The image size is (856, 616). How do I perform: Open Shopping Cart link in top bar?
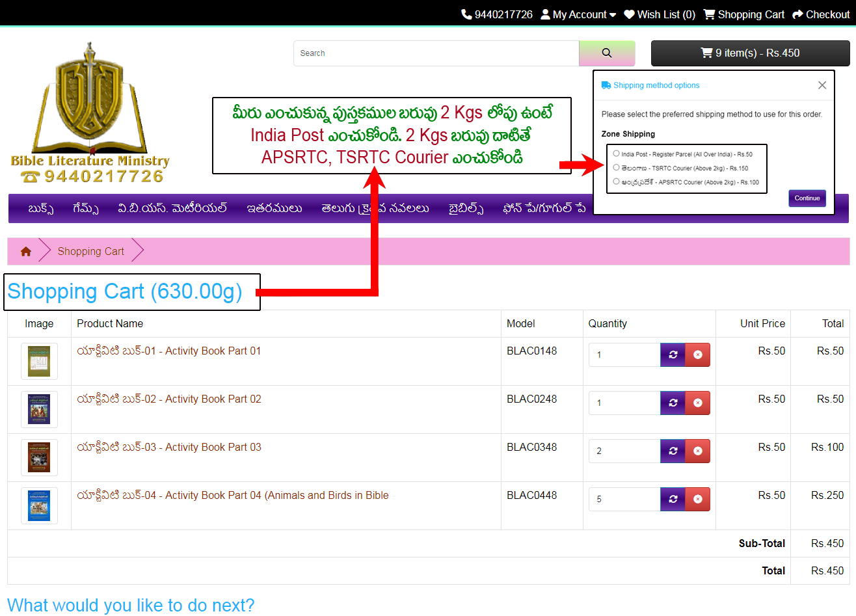click(x=744, y=14)
